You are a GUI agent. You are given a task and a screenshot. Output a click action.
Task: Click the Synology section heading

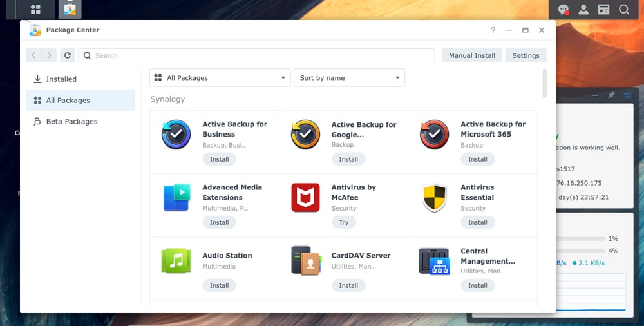(167, 99)
